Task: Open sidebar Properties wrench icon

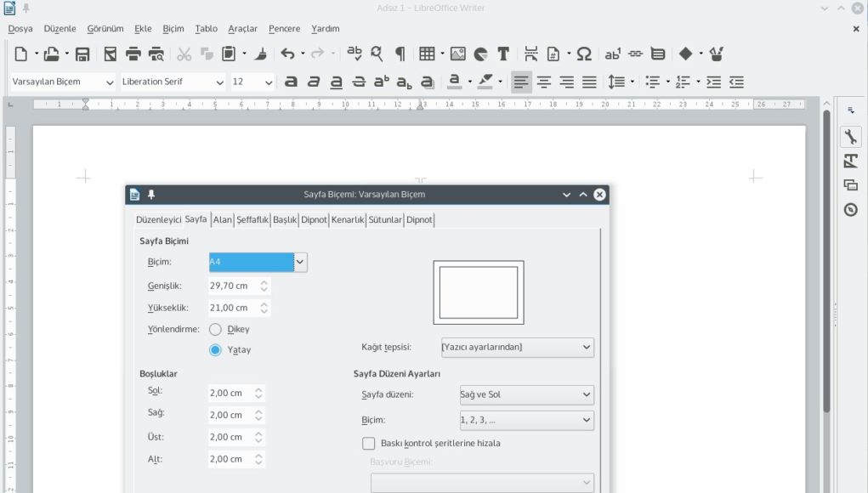Action: 850,137
